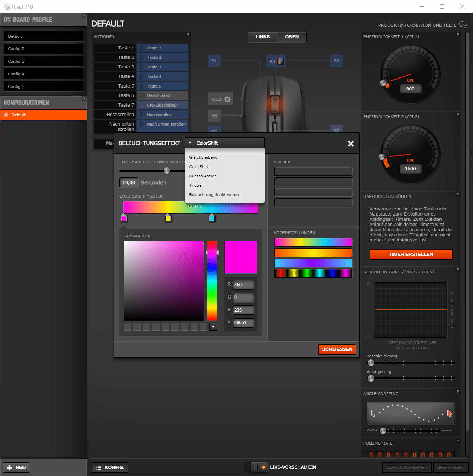Select the yellow gradient stop marker
Image resolution: width=473 pixels, height=476 pixels.
(x=168, y=218)
